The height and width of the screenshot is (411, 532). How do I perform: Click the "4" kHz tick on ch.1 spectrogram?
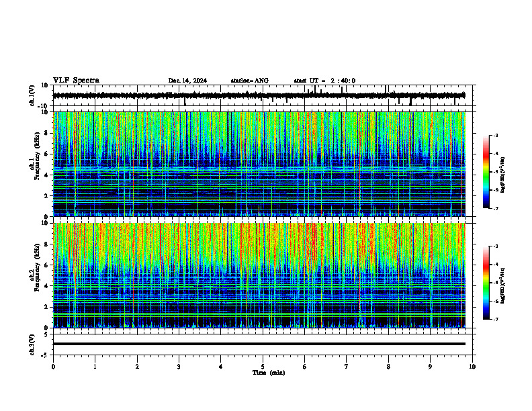click(47, 175)
